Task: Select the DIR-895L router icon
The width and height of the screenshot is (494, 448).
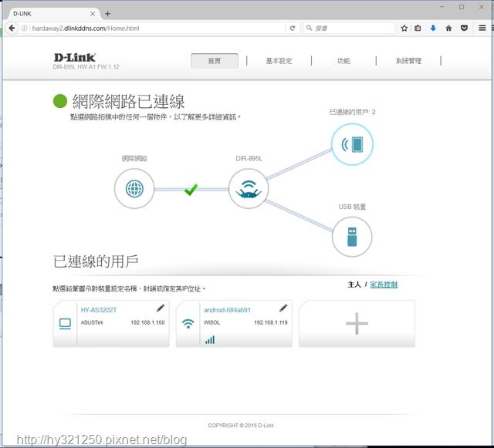Action: pyautogui.click(x=249, y=189)
